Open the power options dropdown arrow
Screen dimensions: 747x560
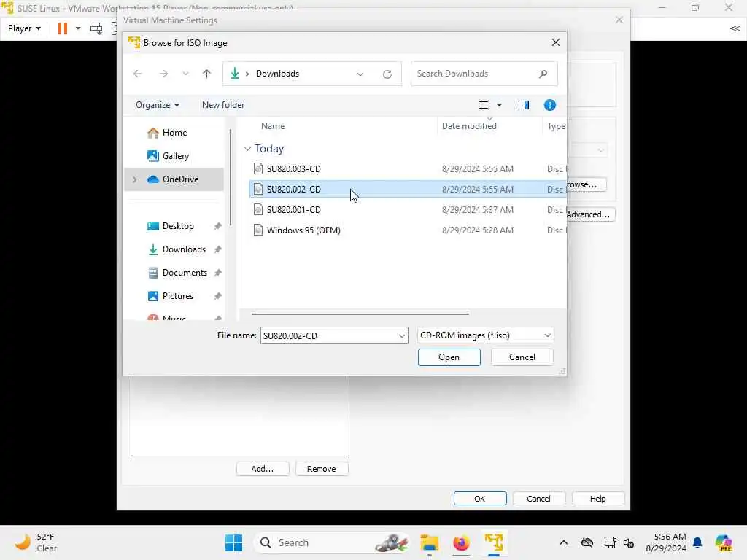78,28
